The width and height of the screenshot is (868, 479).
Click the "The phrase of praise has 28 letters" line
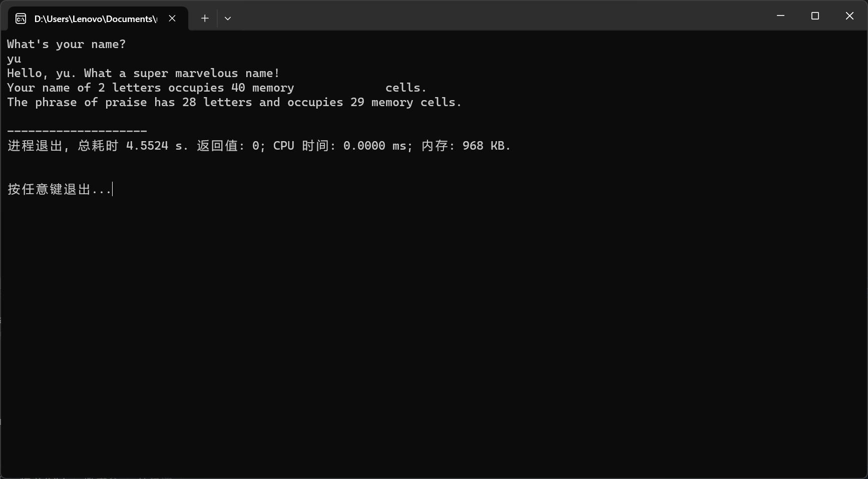pyautogui.click(x=234, y=103)
